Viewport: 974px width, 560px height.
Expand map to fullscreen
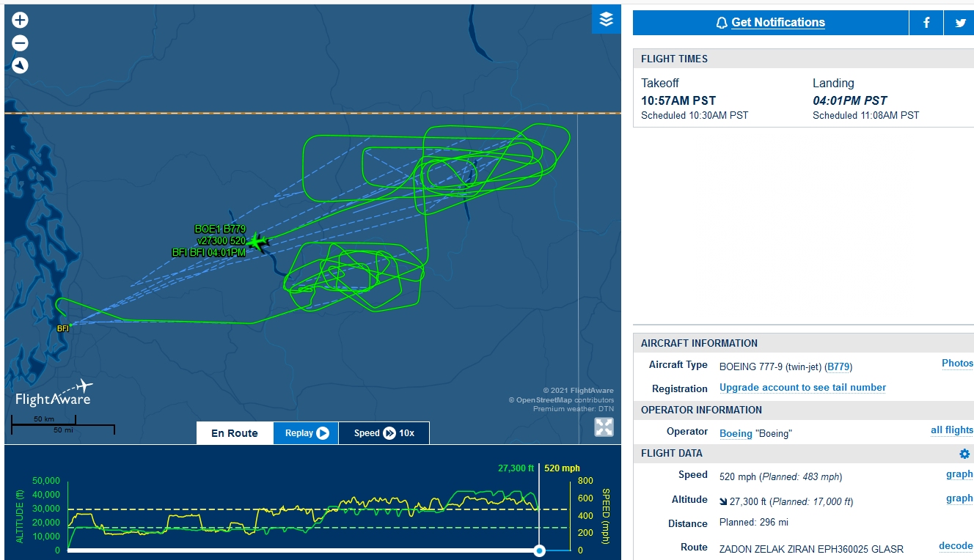coord(604,427)
